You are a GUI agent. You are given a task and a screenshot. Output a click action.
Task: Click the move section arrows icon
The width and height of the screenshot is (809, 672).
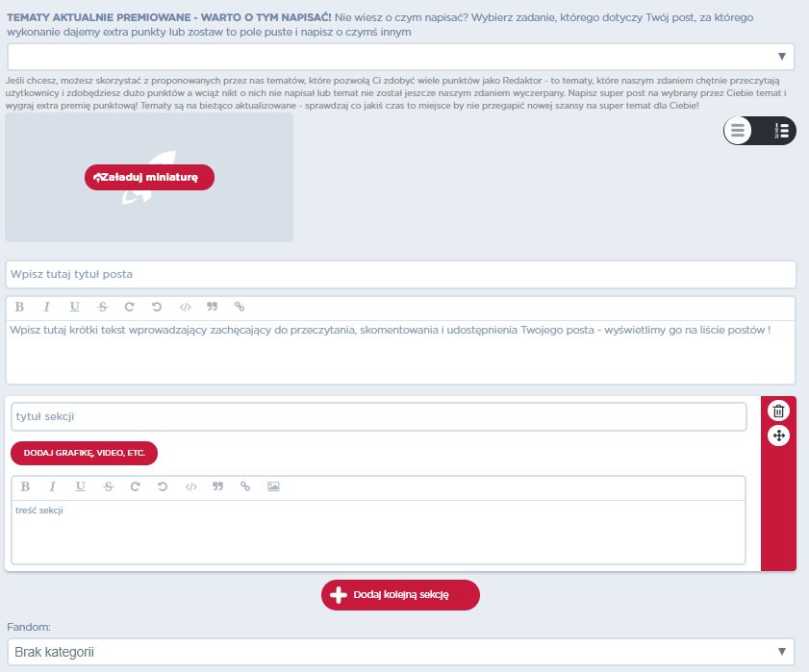[x=778, y=436]
